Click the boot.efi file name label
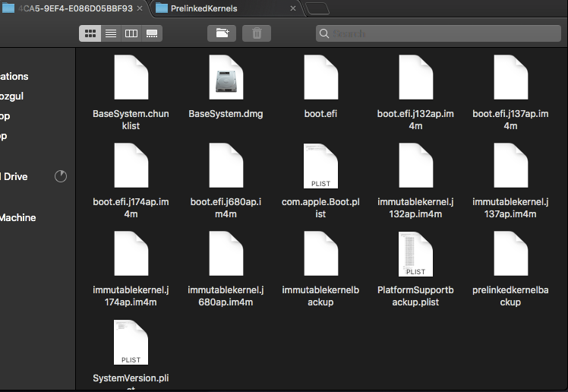 point(320,114)
